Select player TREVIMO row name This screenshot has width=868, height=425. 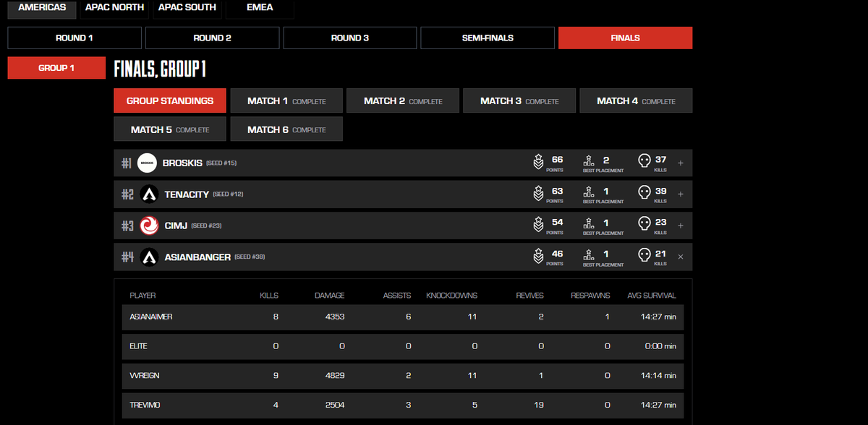pos(145,405)
